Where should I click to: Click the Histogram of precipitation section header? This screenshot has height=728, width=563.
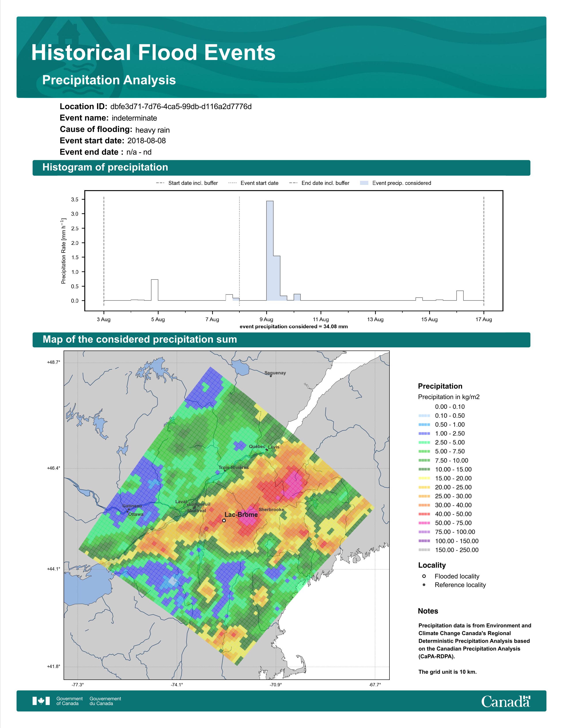click(x=105, y=167)
